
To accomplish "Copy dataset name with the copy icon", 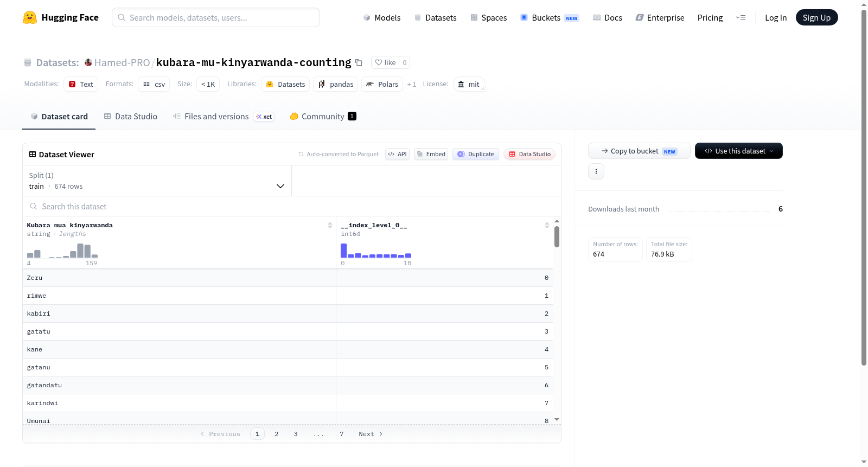I will tap(359, 62).
